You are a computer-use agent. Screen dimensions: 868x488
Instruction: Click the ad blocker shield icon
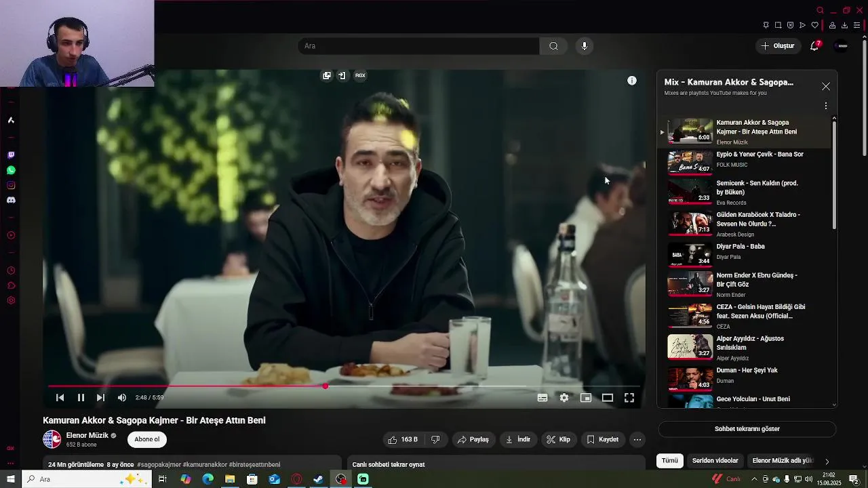pos(790,25)
